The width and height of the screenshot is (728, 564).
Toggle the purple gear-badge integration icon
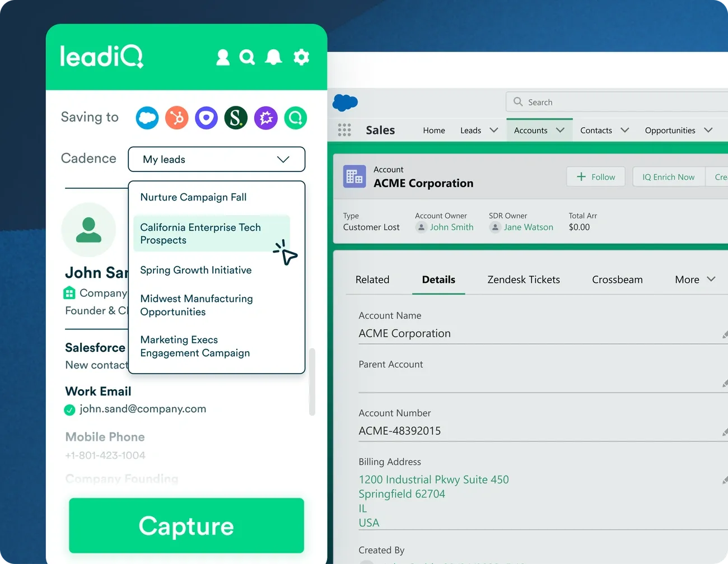(x=266, y=118)
